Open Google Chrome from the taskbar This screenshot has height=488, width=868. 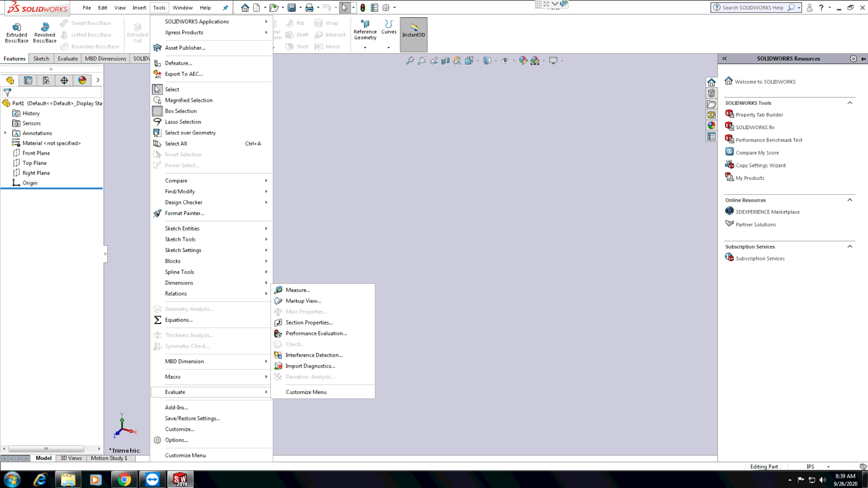(x=124, y=480)
